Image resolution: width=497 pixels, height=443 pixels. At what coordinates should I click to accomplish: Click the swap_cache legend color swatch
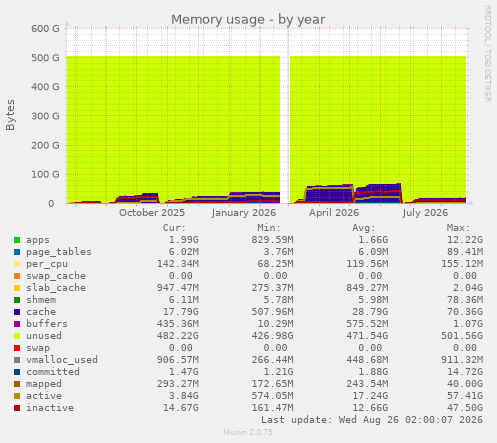(17, 276)
